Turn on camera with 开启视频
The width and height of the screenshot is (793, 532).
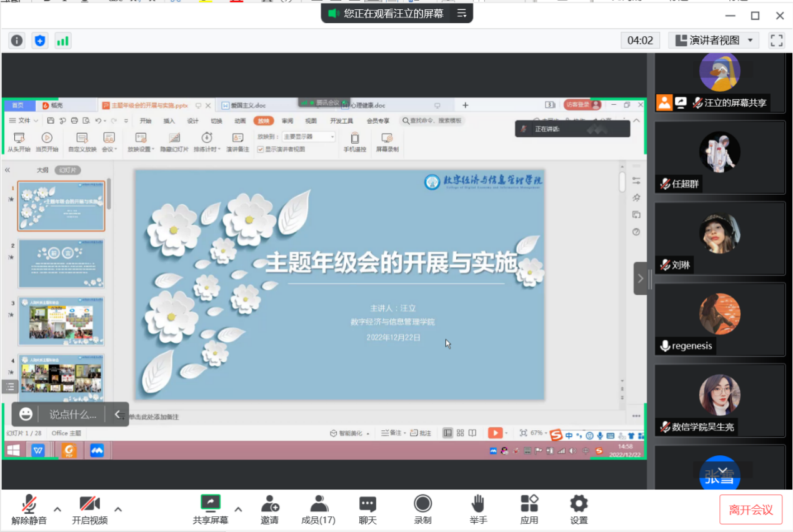point(89,509)
